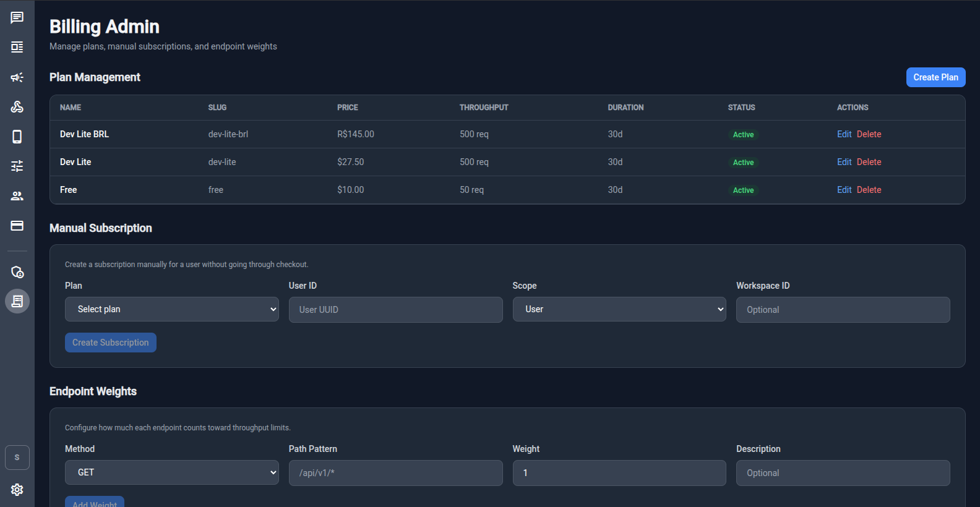Click the Active badge for Free plan
The width and height of the screenshot is (980, 507).
tap(743, 190)
